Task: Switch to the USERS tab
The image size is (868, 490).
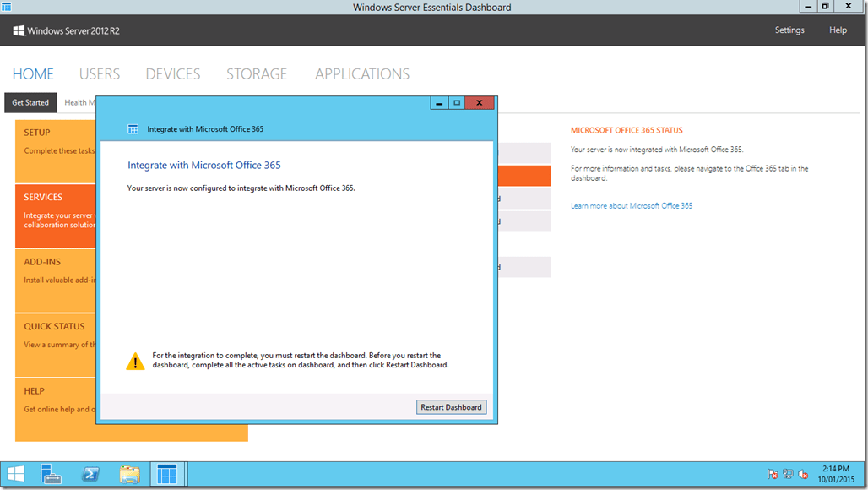Action: tap(99, 73)
